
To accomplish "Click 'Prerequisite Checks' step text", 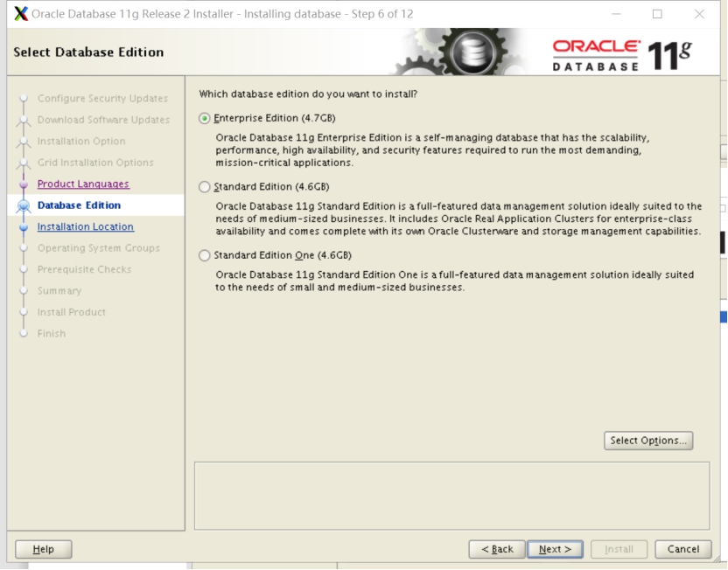I will tap(85, 269).
